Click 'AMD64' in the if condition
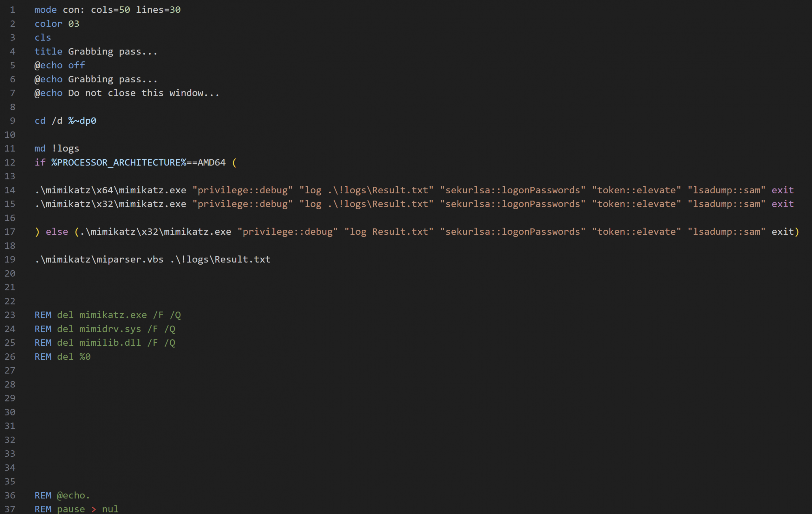This screenshot has height=514, width=812. [212, 162]
